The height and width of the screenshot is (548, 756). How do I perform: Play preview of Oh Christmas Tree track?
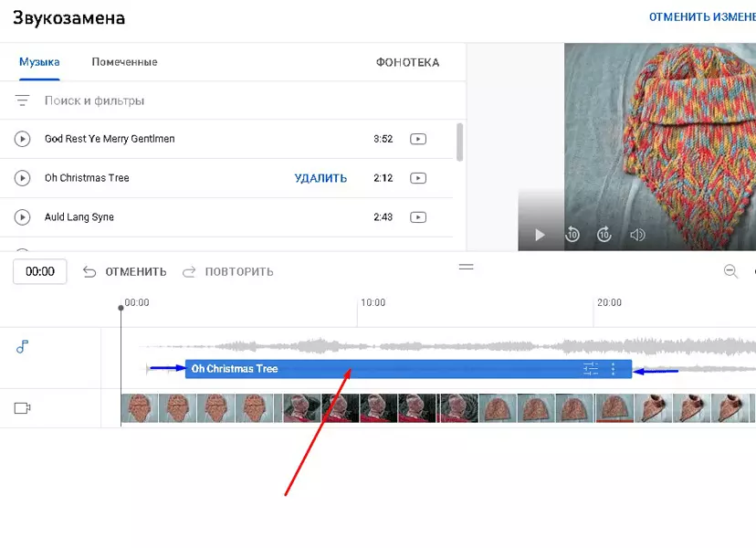point(22,178)
